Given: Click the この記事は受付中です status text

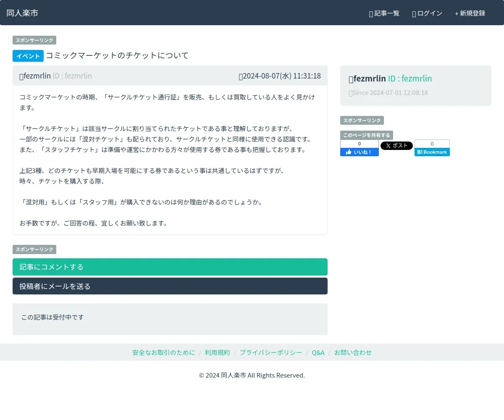Looking at the screenshot, I should tap(52, 317).
